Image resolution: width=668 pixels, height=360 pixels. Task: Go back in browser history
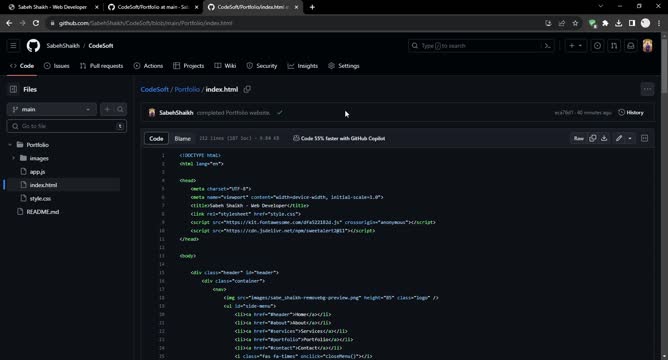9,23
